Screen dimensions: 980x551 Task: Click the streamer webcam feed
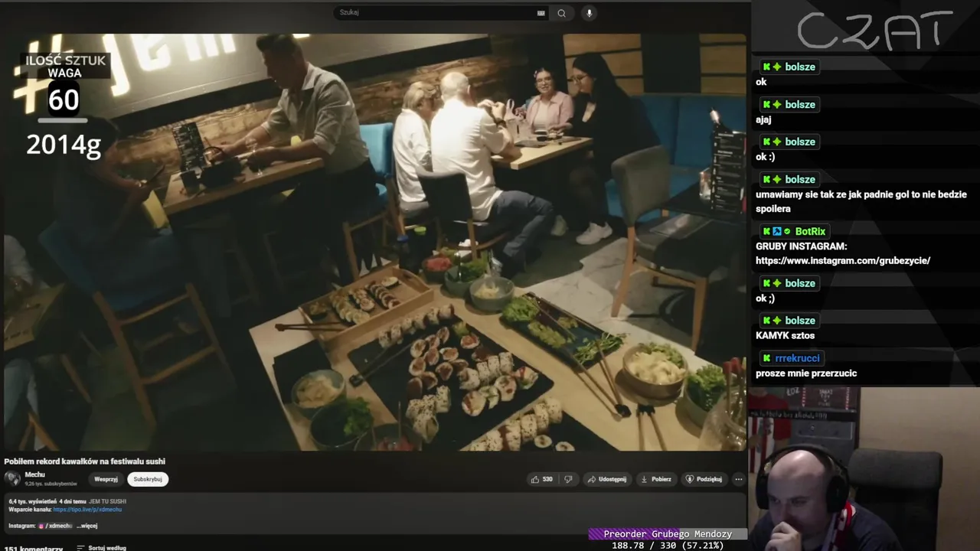(x=864, y=469)
